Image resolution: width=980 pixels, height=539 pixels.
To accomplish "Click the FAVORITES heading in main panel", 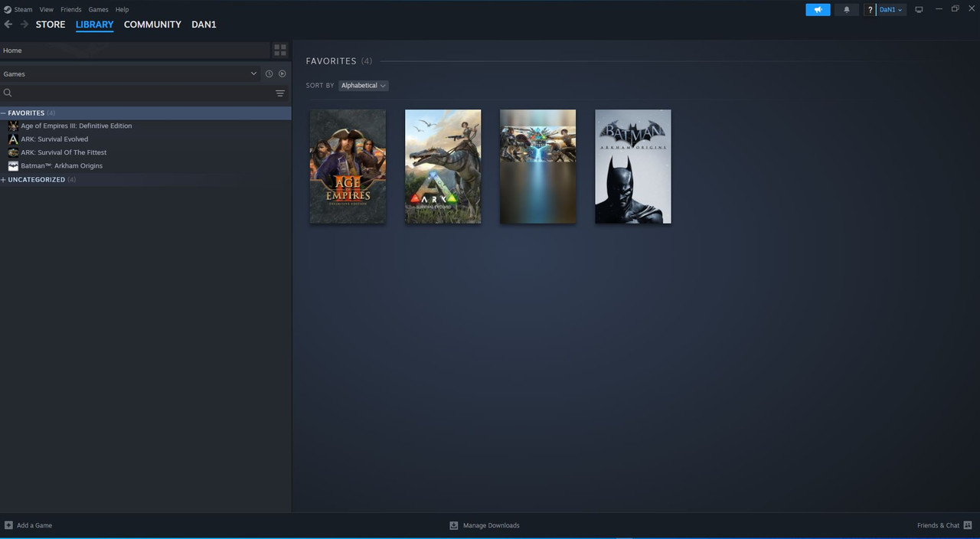I will coord(332,61).
